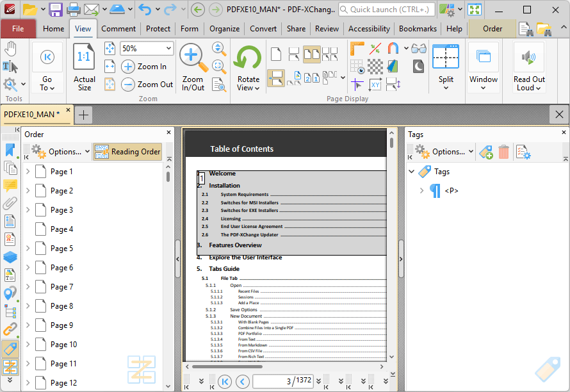Click the Delete trash icon in Tags panel
Viewport: 570px width, 392px height.
pyautogui.click(x=504, y=152)
